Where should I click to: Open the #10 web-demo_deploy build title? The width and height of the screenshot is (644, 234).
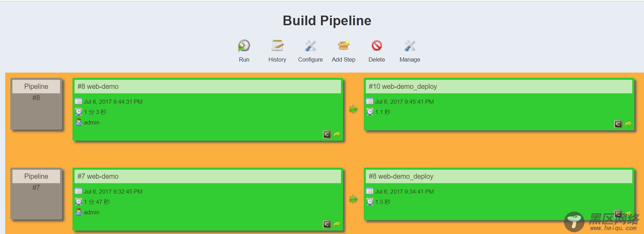(403, 86)
